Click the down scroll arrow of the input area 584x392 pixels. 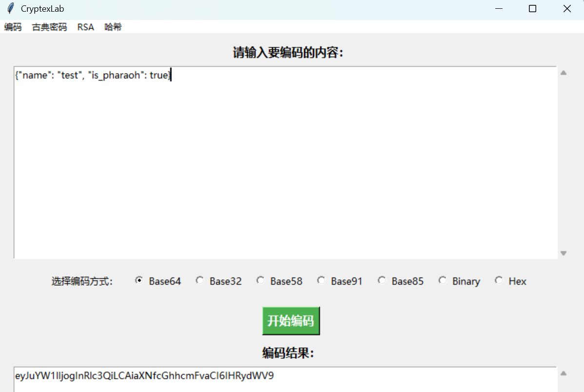[x=565, y=253]
